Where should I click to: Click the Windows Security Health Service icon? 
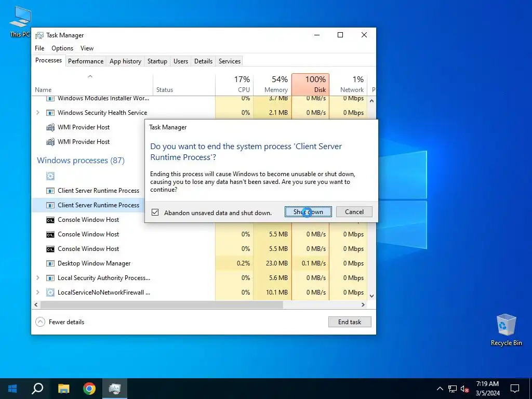50,113
